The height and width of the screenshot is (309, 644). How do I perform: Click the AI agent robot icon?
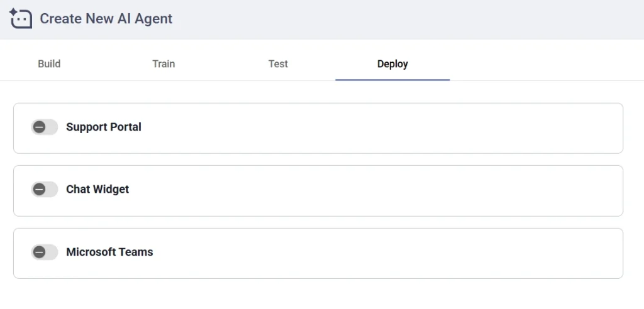21,18
